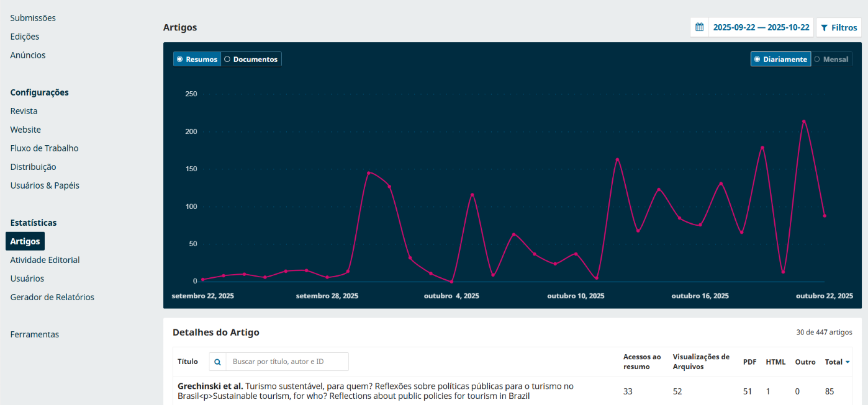Screen dimensions: 868x405
Task: Click the calendar icon beside date range
Action: pos(699,27)
